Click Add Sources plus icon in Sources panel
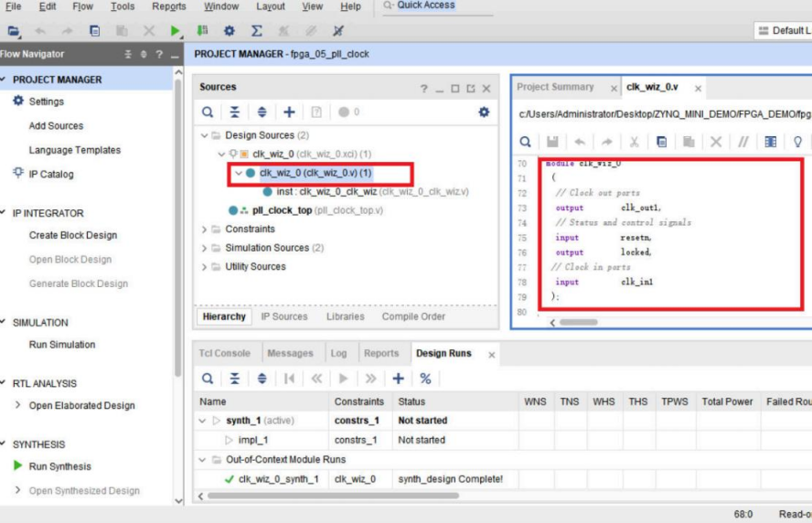 click(289, 112)
